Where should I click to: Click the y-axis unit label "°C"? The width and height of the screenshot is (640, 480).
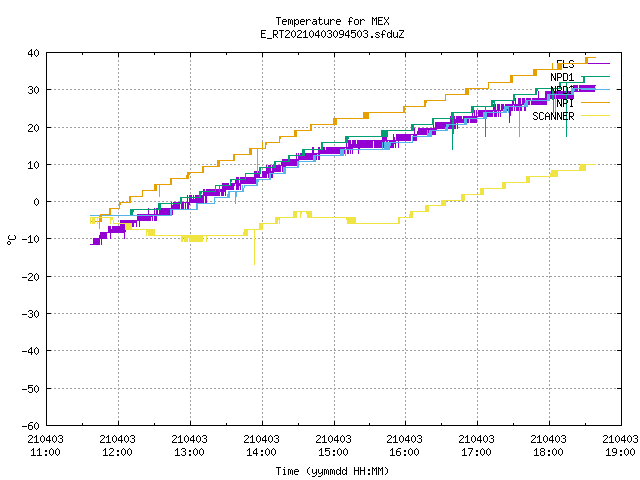[11, 240]
